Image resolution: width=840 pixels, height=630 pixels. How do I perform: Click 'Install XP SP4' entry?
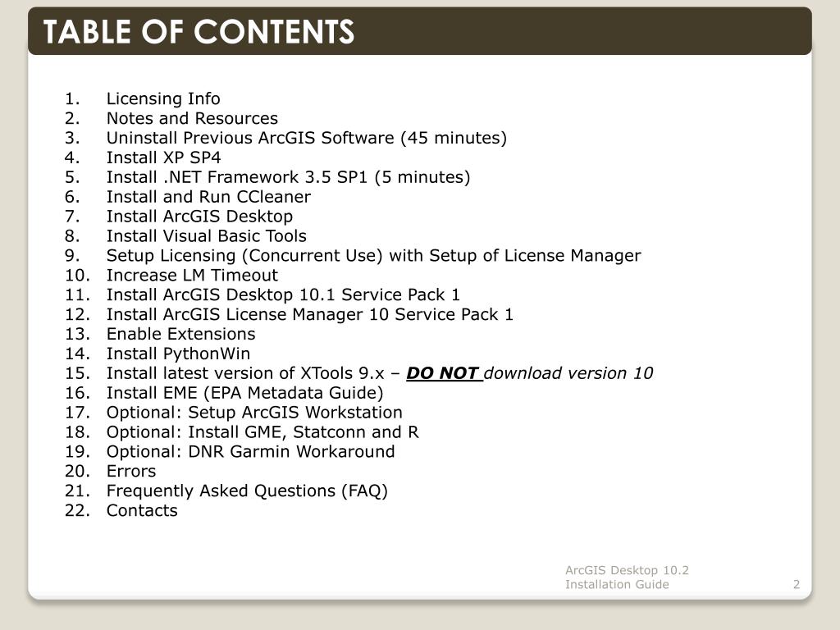[163, 157]
